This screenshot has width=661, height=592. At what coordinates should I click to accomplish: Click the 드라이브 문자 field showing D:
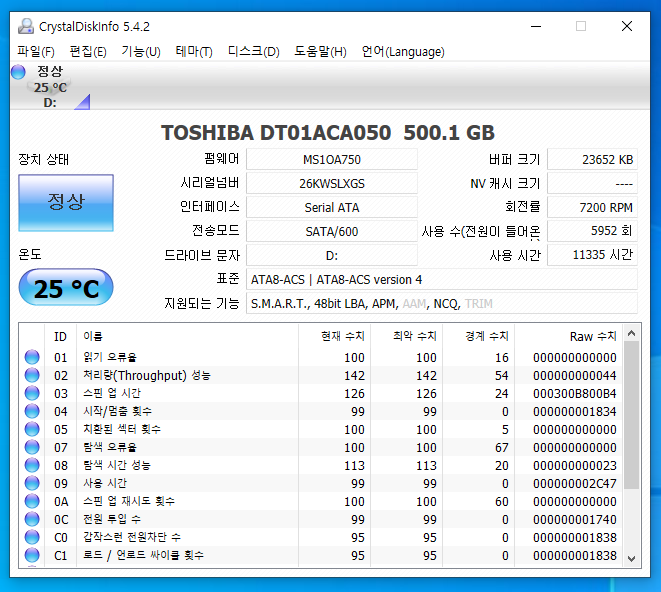coord(332,256)
